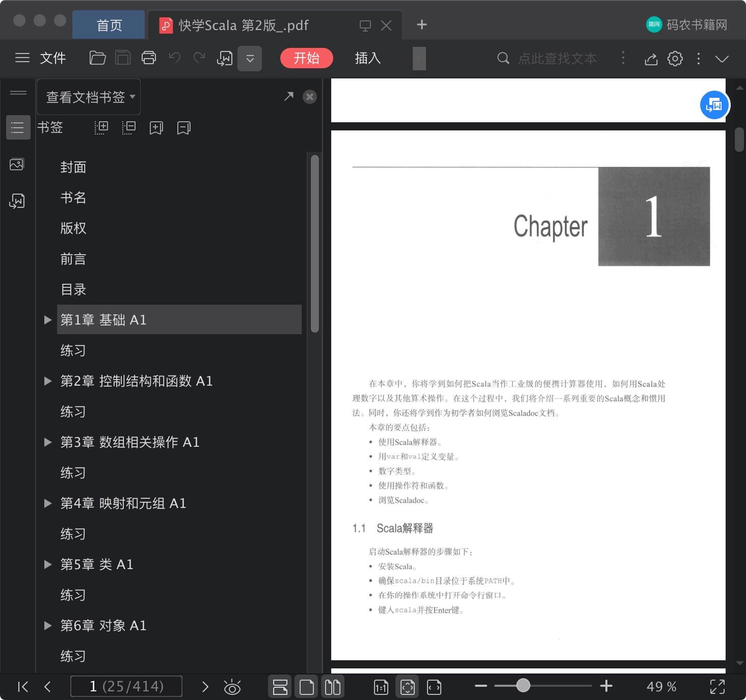Click the PDF convert icon in toolbar
746x700 pixels.
point(225,59)
